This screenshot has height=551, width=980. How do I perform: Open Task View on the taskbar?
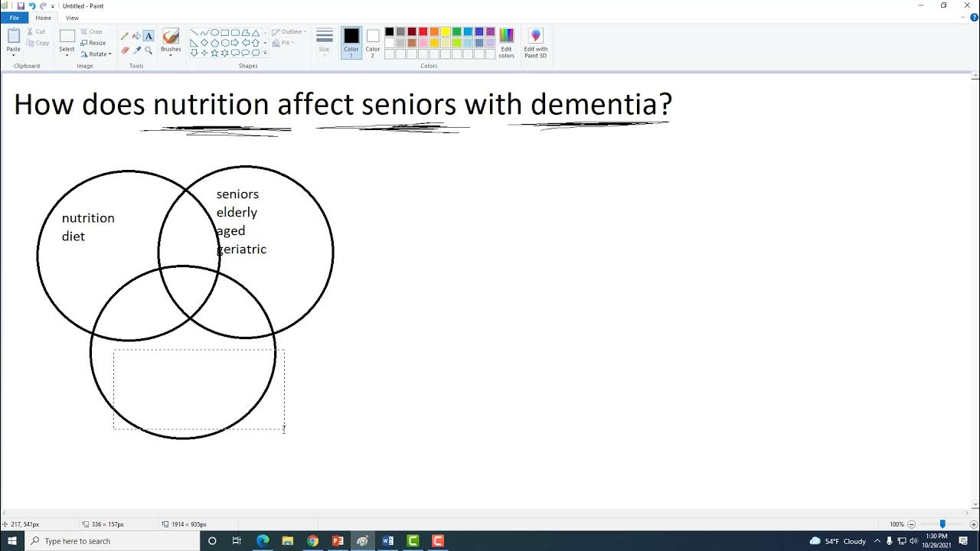[237, 541]
